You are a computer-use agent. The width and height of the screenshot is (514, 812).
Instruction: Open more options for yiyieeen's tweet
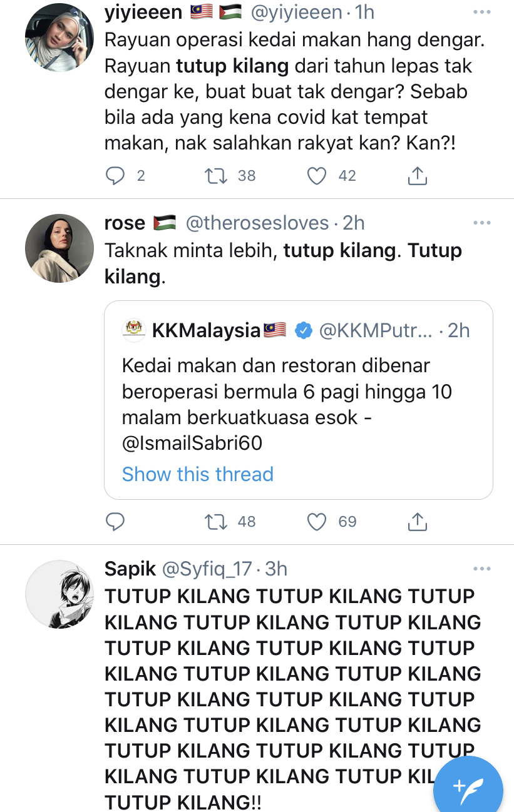[x=482, y=12]
